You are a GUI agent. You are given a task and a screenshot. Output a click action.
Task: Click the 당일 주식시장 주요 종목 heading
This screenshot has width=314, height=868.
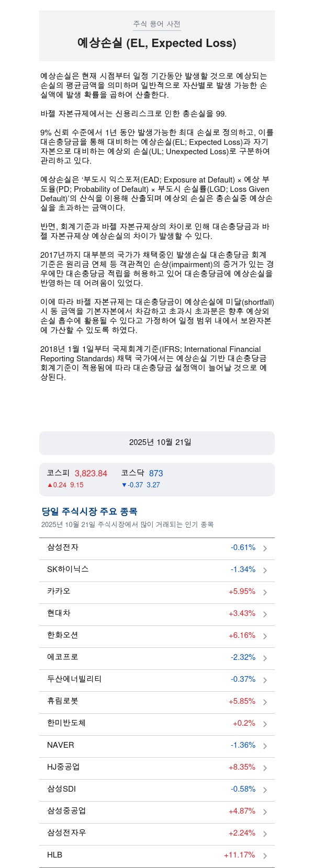coord(89,511)
